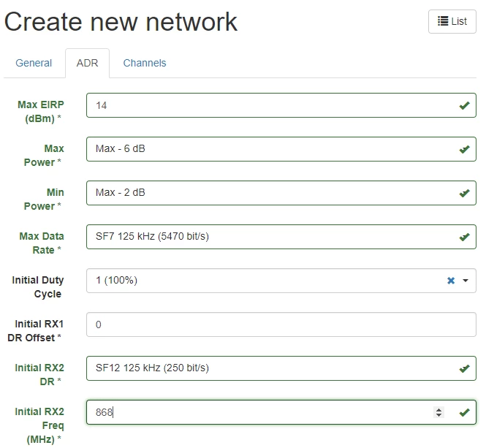Click into the Max EIRP input field

point(281,105)
